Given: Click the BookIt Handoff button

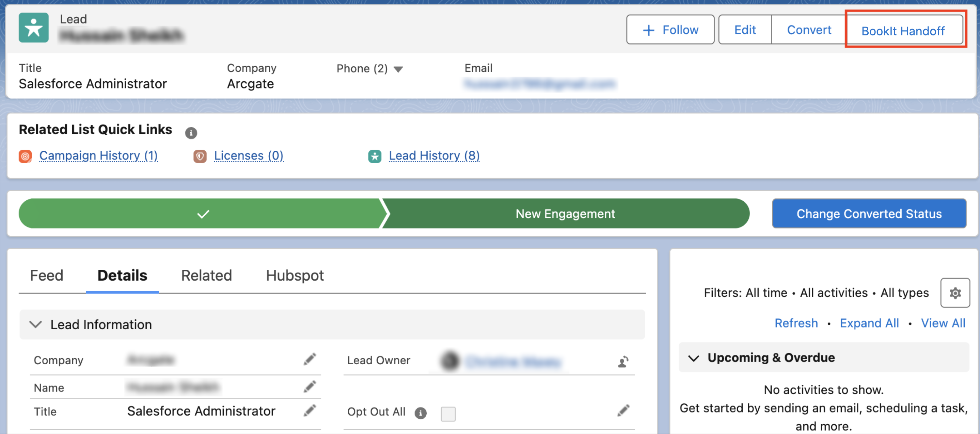Looking at the screenshot, I should point(902,31).
